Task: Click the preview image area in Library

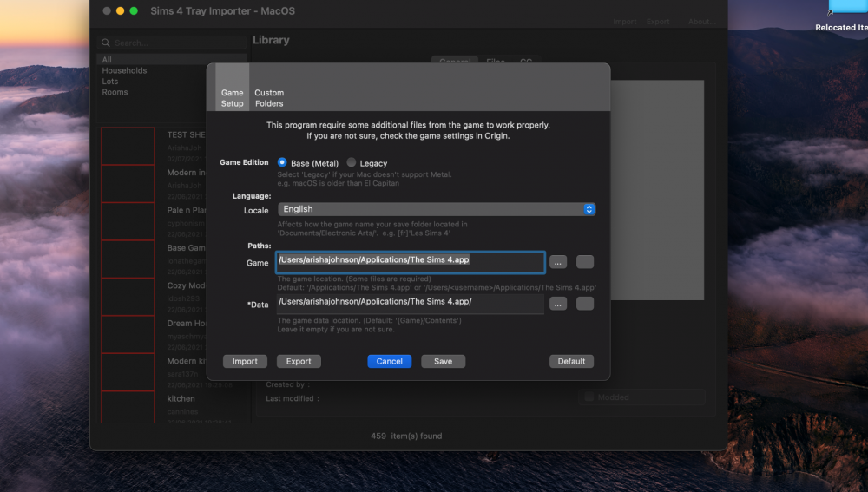Action: pyautogui.click(x=657, y=190)
